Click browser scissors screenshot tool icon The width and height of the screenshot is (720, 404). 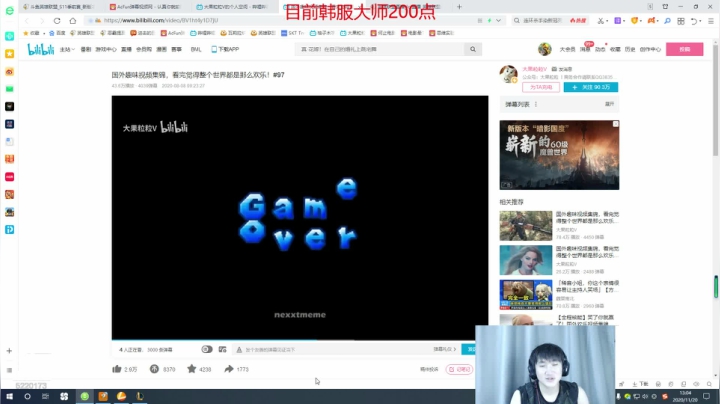click(600, 21)
